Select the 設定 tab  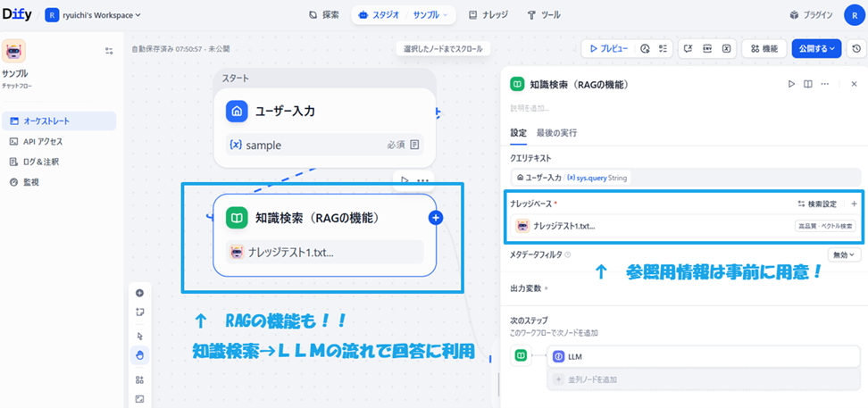click(x=518, y=133)
